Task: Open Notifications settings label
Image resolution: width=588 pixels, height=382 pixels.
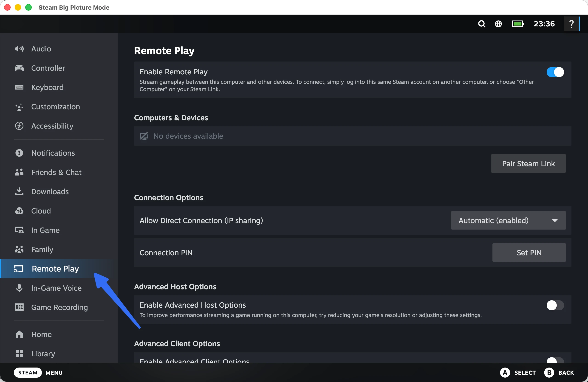Action: pos(53,153)
